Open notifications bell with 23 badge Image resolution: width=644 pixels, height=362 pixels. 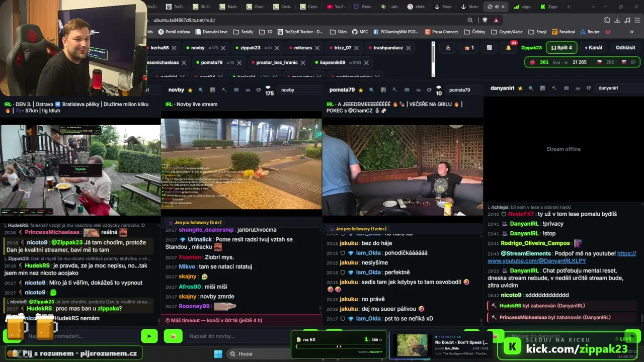click(509, 48)
